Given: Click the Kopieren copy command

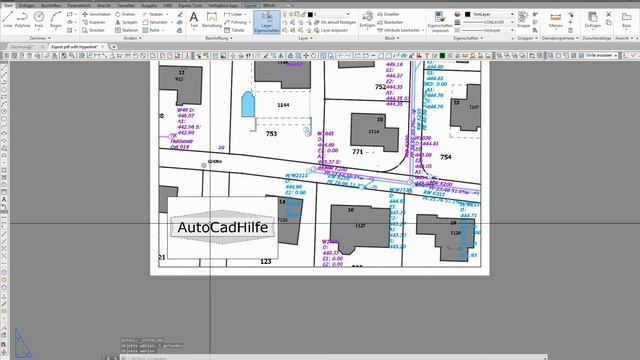Looking at the screenshot, I should [94, 22].
